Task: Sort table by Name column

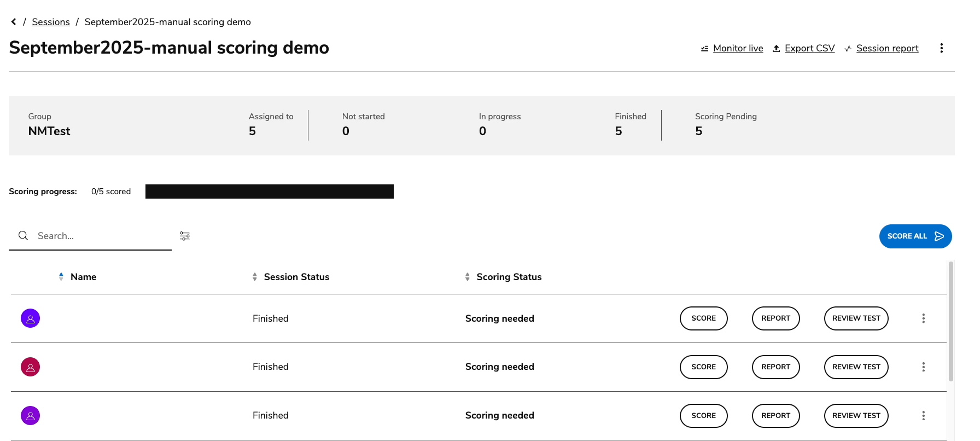Action: (x=83, y=277)
